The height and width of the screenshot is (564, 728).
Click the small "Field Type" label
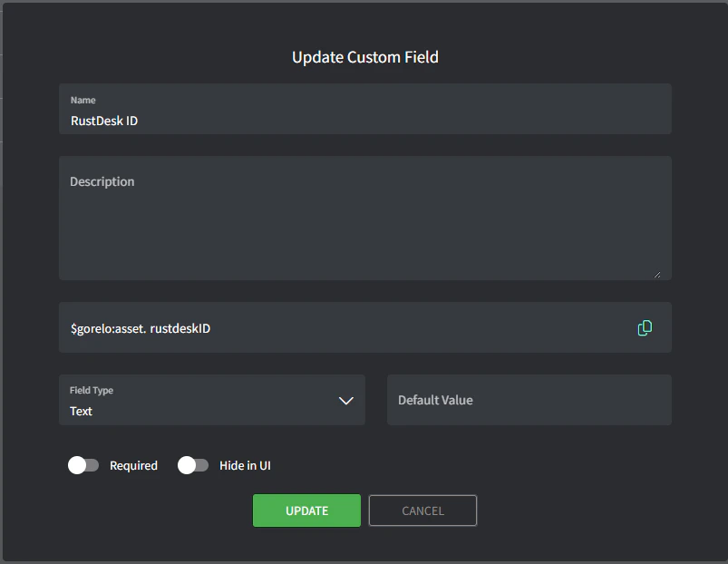92,390
